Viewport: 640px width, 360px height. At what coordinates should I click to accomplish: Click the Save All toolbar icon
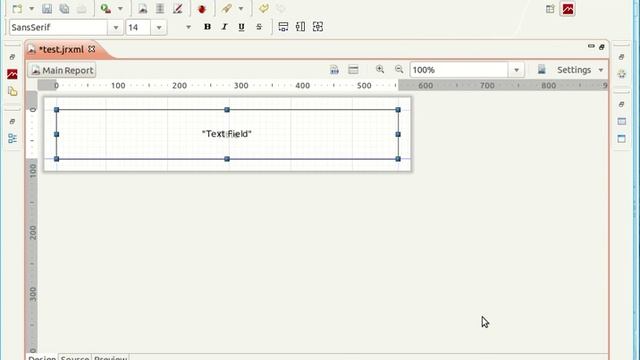tap(64, 9)
